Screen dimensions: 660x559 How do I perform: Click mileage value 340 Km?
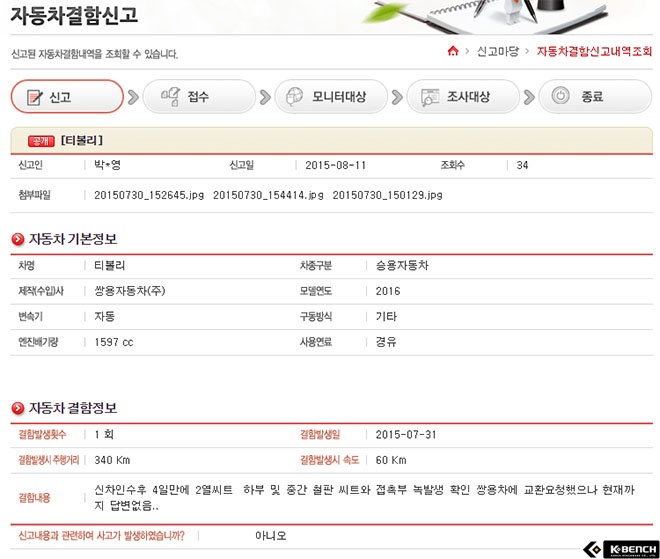[112, 460]
